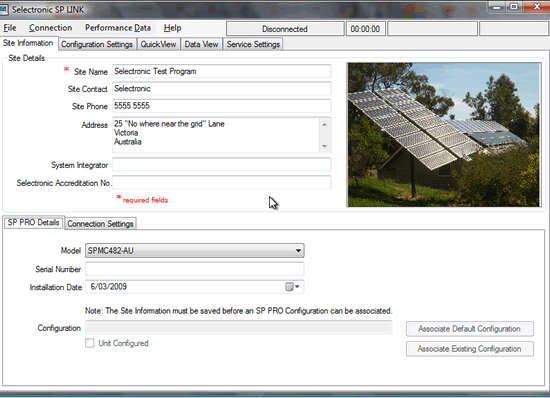The image size is (550, 398).
Task: Switch to the Data View tab
Action: tap(201, 45)
